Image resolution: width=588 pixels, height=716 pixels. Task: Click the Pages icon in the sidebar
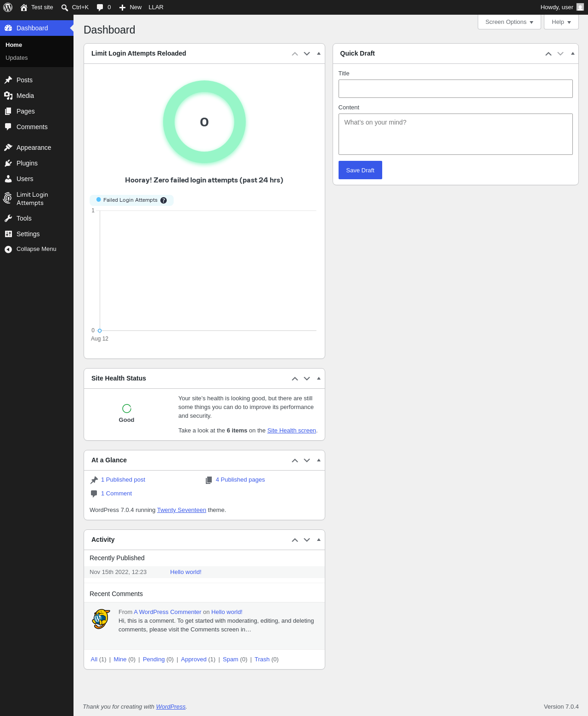point(8,111)
